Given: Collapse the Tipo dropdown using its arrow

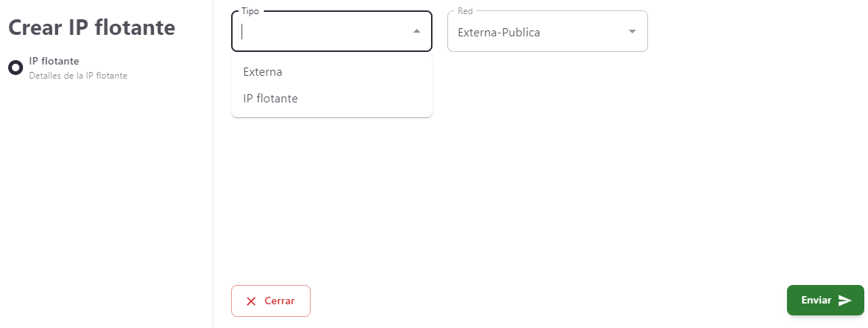Looking at the screenshot, I should 416,31.
